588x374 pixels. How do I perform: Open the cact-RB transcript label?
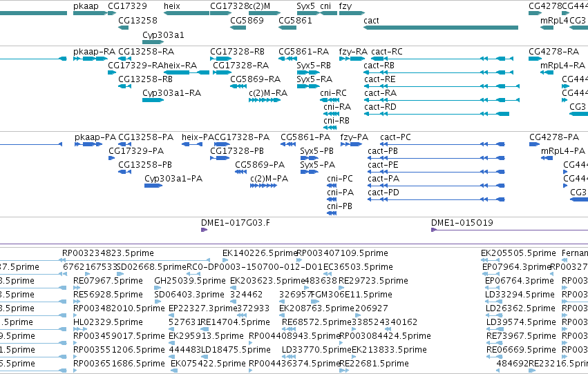pos(379,66)
